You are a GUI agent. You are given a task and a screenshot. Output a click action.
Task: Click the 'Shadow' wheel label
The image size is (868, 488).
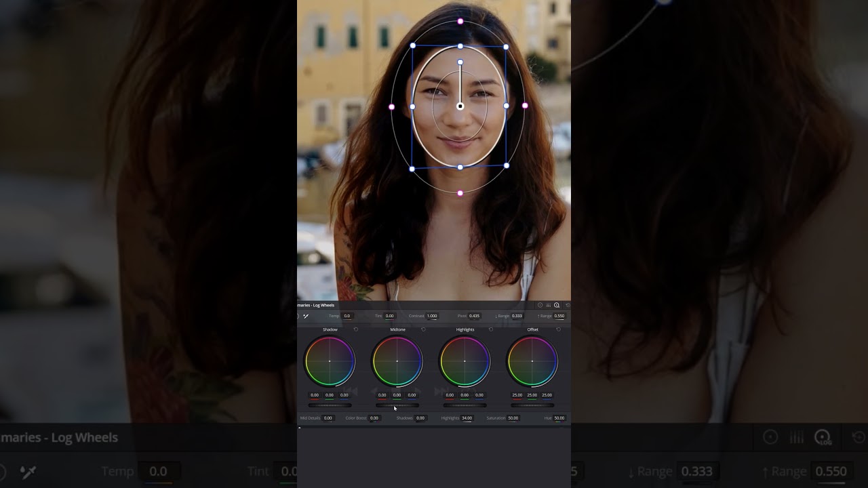330,329
